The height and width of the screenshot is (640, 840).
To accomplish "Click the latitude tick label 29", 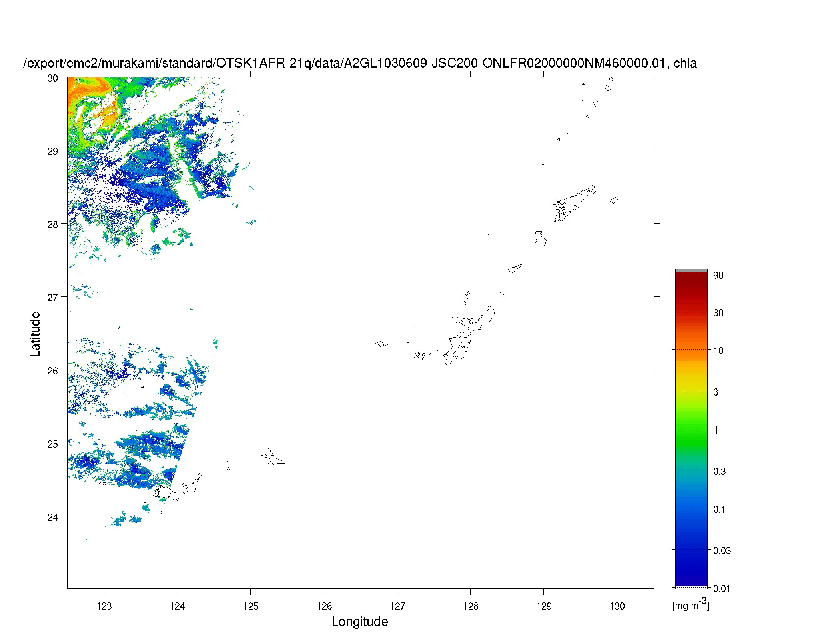I will pyautogui.click(x=53, y=152).
